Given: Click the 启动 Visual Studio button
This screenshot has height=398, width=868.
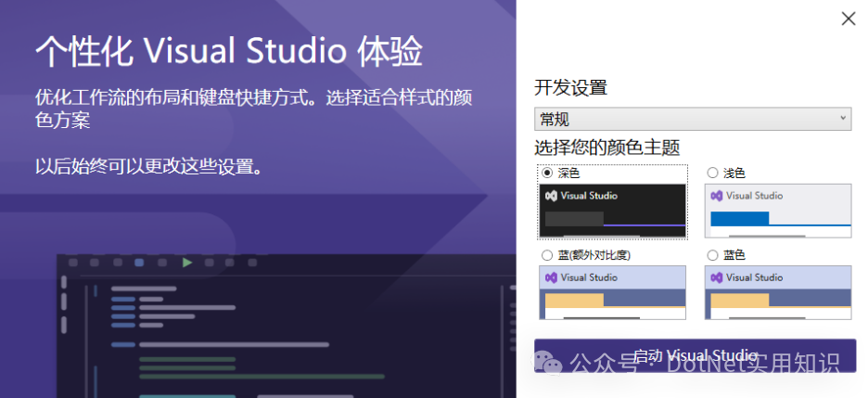Looking at the screenshot, I should [x=695, y=355].
